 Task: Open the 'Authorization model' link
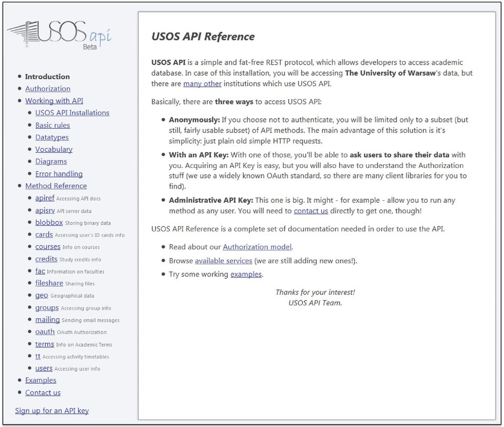[257, 247]
